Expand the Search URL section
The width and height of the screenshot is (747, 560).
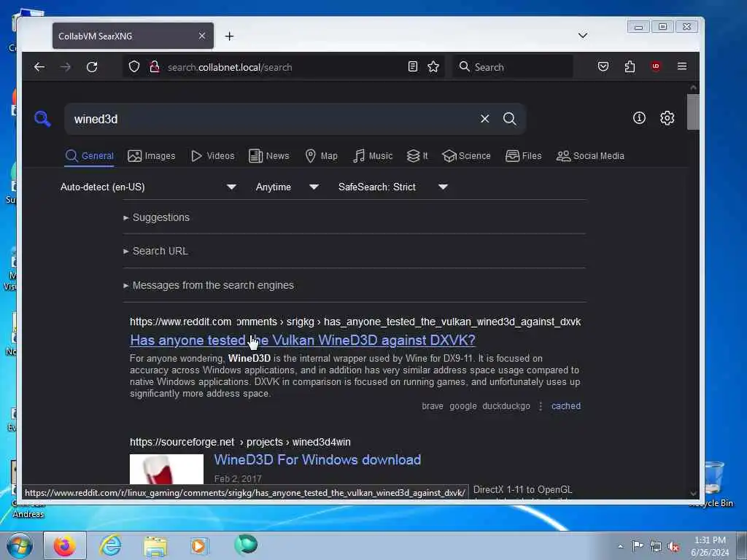point(156,251)
